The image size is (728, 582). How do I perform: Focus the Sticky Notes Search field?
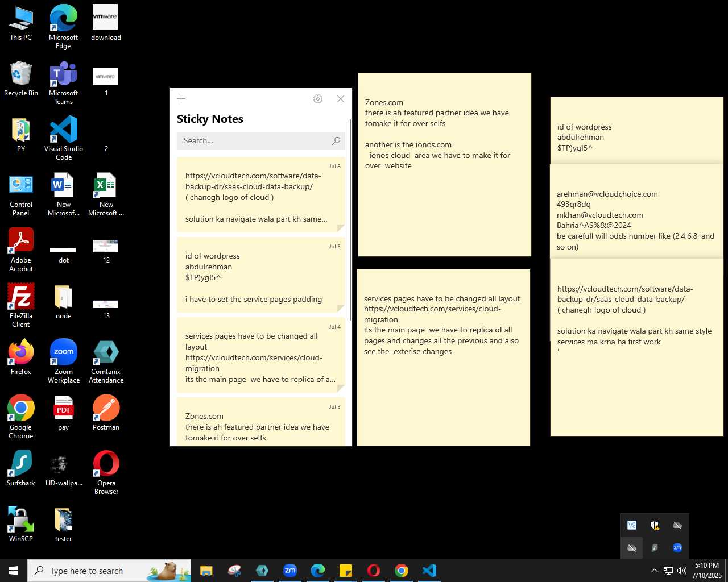[261, 140]
